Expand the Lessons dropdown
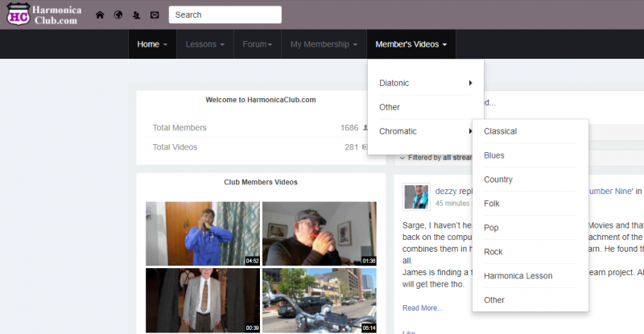Viewport: 644px width, 334px height. click(205, 44)
